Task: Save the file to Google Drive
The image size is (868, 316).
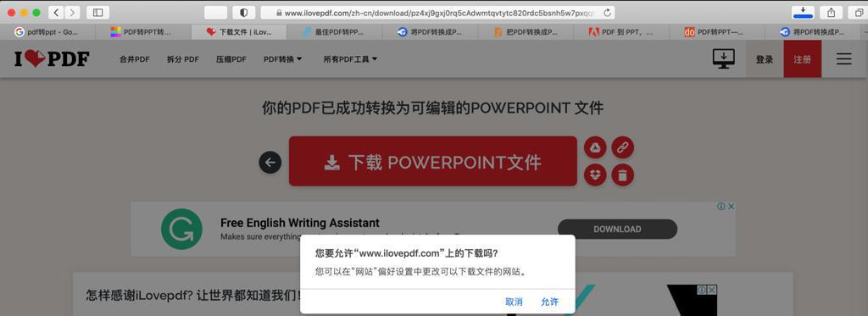Action: point(595,147)
